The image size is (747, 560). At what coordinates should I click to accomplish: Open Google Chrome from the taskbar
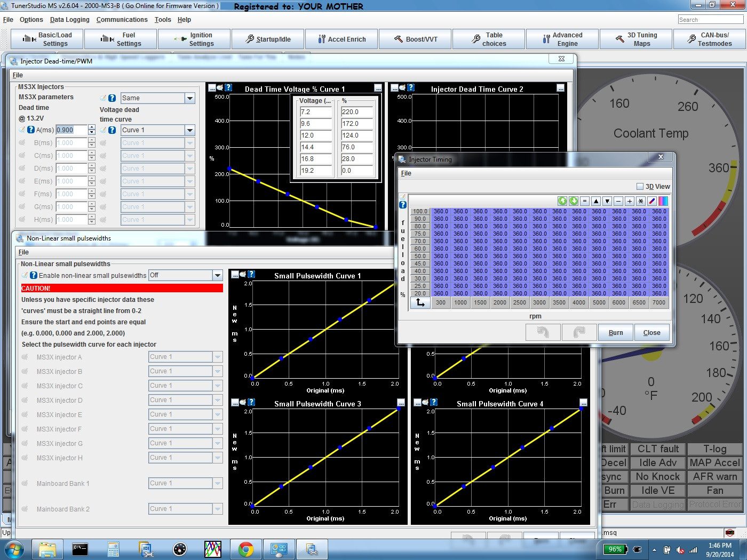click(246, 549)
